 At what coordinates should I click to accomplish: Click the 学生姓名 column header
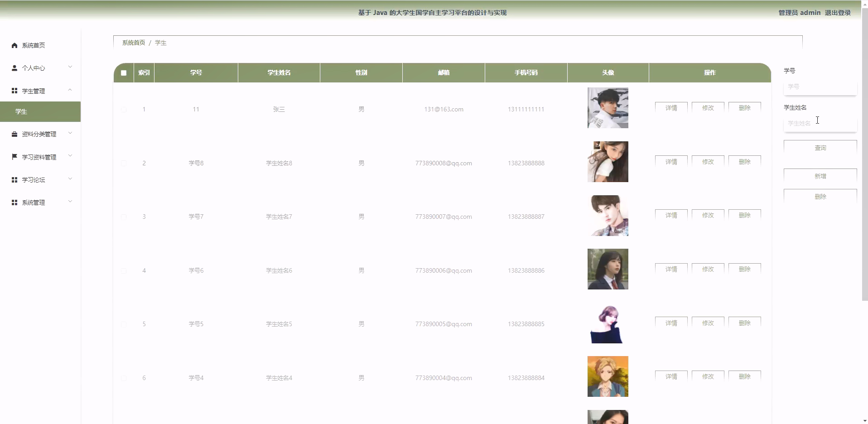[x=279, y=72]
